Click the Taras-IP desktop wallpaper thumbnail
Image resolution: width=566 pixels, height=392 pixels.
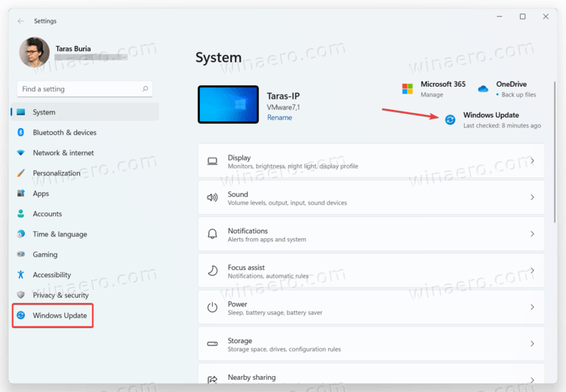click(x=228, y=105)
